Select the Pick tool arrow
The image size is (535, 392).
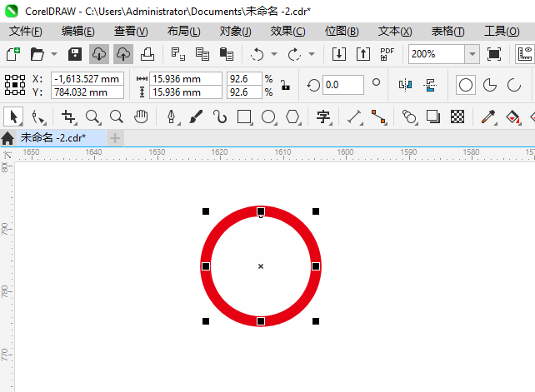coord(13,117)
